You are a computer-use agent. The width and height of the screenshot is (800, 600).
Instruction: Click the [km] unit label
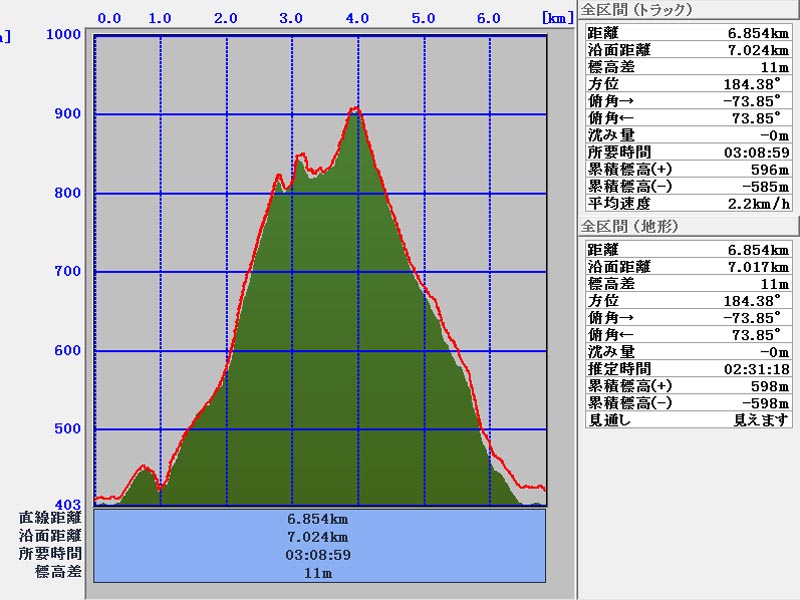coord(557,18)
